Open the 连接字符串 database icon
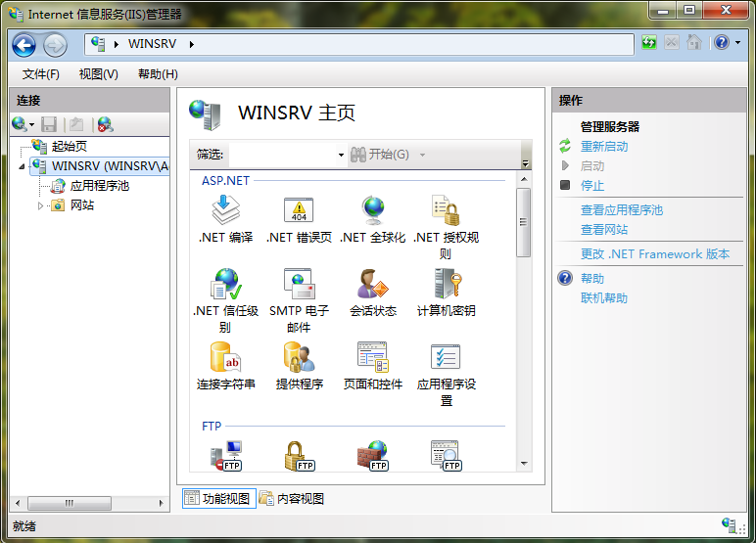Screen dimensions: 756x543 pyautogui.click(x=225, y=357)
